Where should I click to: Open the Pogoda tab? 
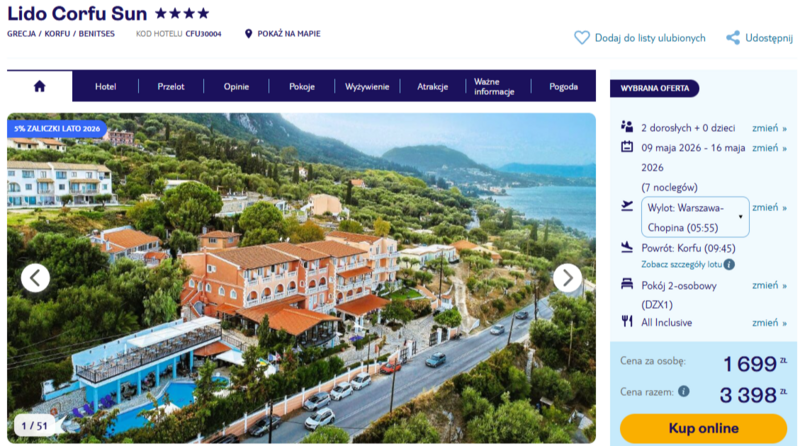(563, 86)
